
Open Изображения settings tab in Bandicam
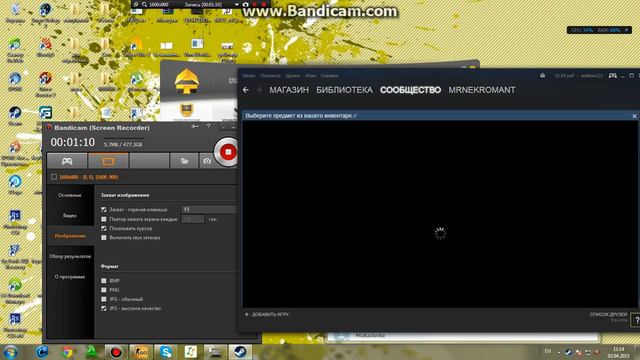click(x=70, y=236)
